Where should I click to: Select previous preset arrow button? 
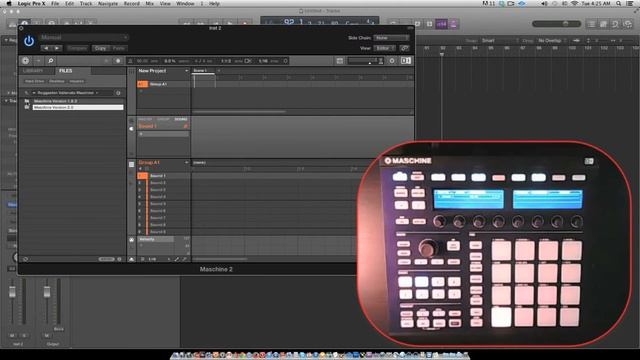pos(46,48)
